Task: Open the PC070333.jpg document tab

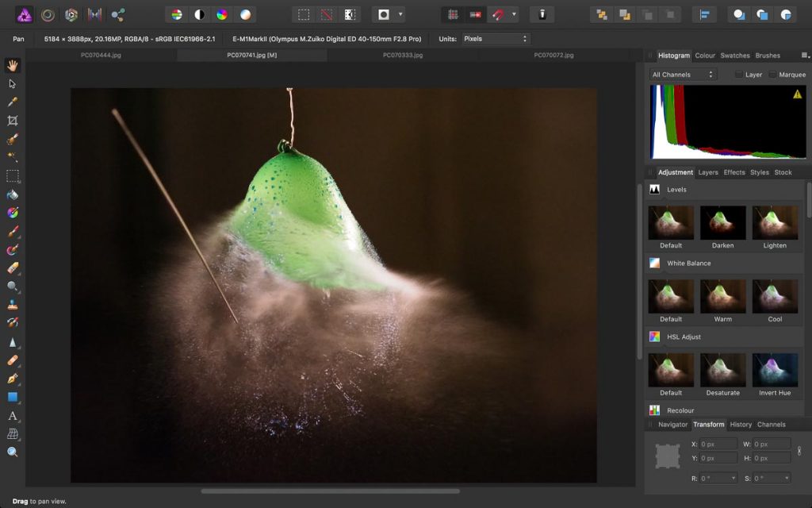Action: (403, 56)
